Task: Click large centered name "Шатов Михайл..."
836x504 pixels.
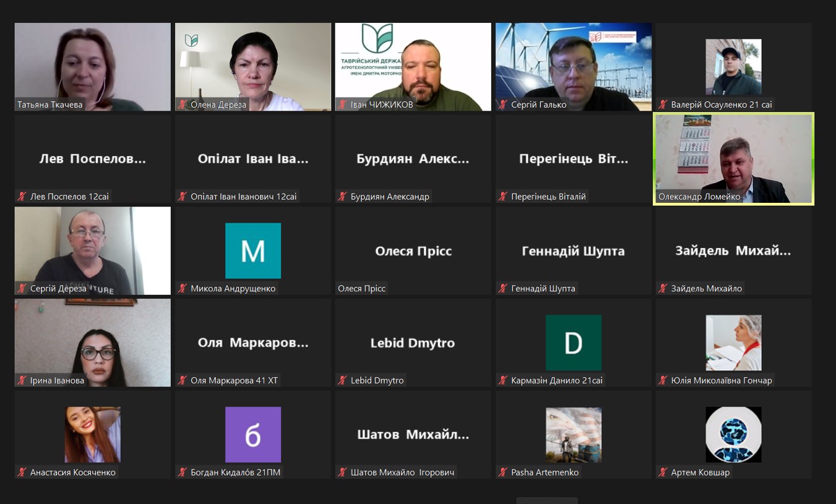Action: pyautogui.click(x=413, y=435)
